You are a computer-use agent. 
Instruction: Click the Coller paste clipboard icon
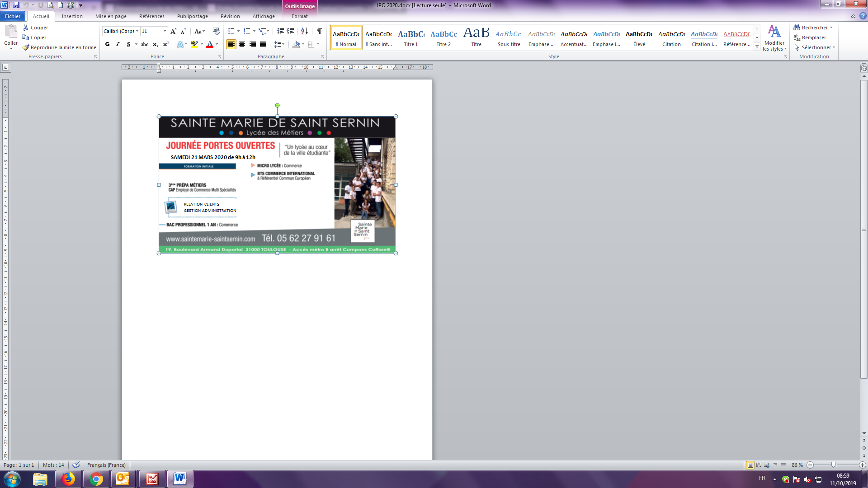point(11,32)
